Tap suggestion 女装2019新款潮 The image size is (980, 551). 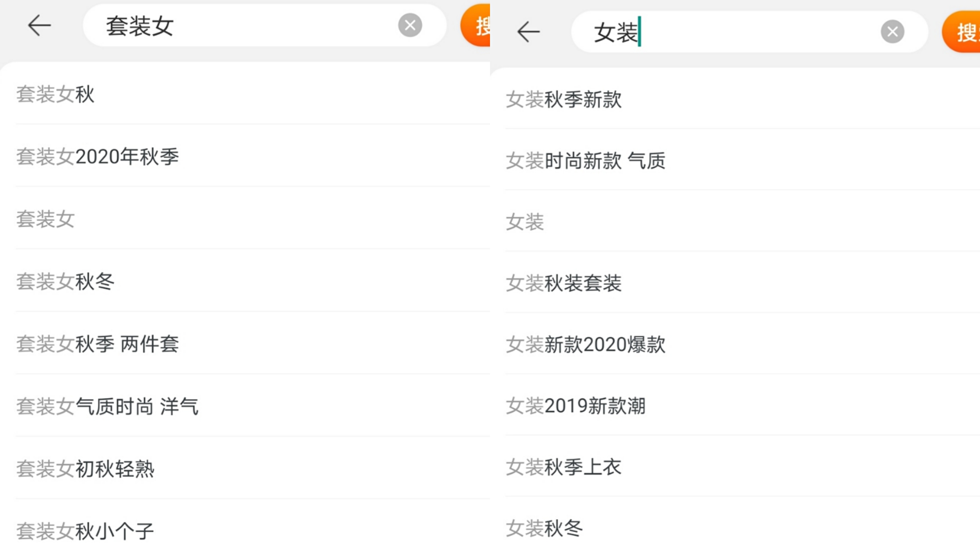576,406
